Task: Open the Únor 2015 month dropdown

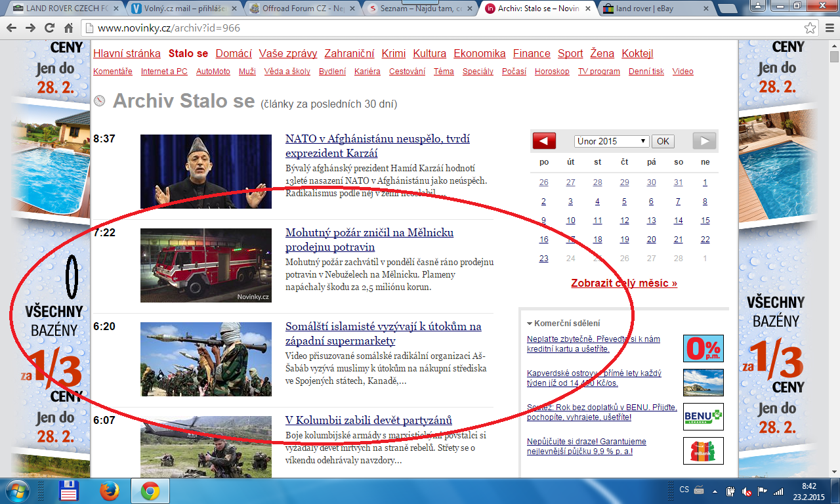Action: point(611,141)
